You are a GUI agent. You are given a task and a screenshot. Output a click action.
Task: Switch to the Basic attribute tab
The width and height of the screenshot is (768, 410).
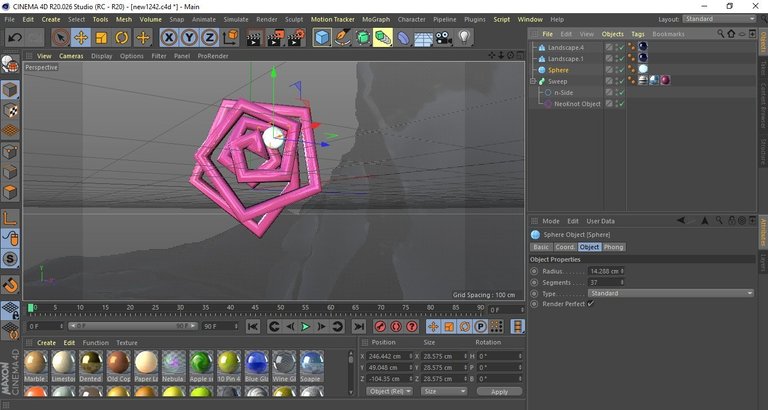tap(541, 247)
